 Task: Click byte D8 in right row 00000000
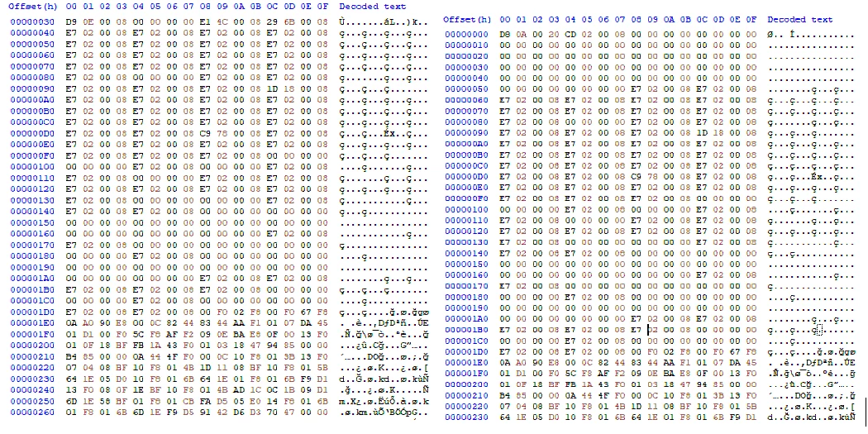(505, 35)
